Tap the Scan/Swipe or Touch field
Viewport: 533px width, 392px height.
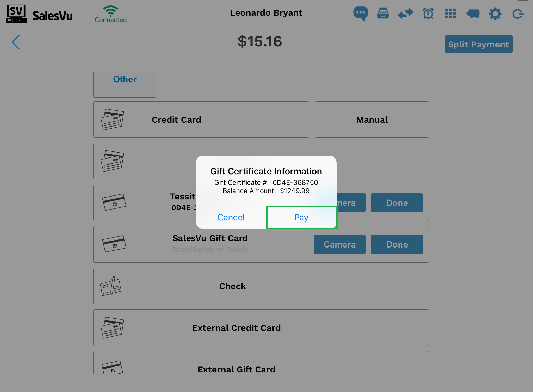[x=209, y=249]
